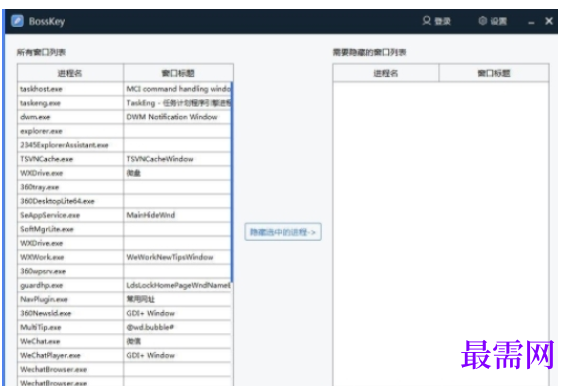The width and height of the screenshot is (573, 386).
Task: Select the SeAppService.exe process
Action: (70, 215)
